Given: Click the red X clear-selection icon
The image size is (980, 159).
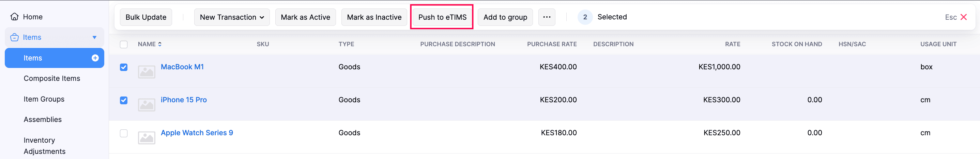Looking at the screenshot, I should [963, 17].
